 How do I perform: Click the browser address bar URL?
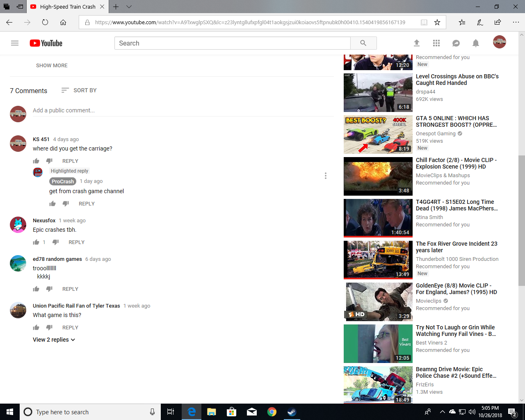pyautogui.click(x=250, y=22)
